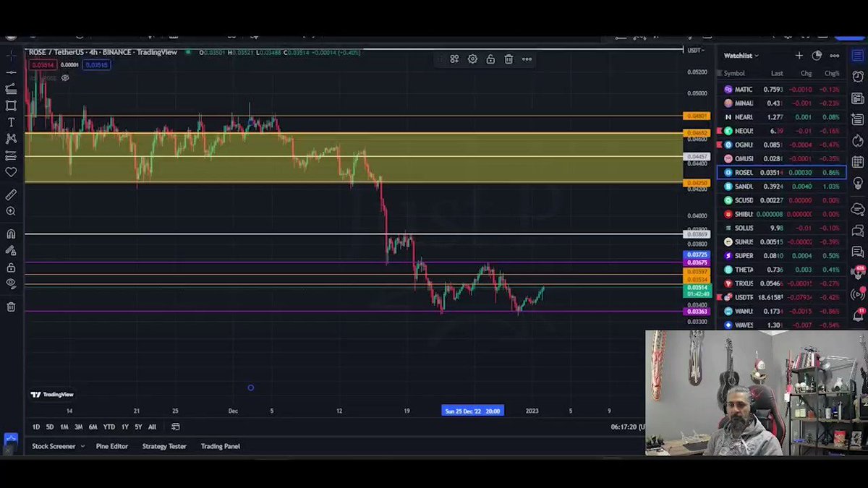Screen dimensions: 868x488
Task: Open Notifications bell icon in right sidebar
Action: click(858, 315)
